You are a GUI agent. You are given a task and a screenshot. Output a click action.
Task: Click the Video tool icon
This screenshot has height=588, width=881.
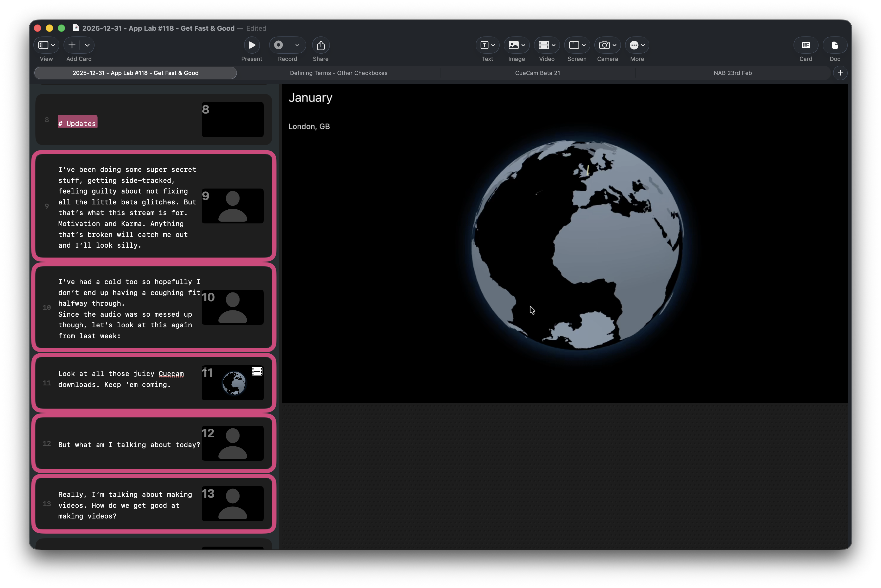click(544, 45)
